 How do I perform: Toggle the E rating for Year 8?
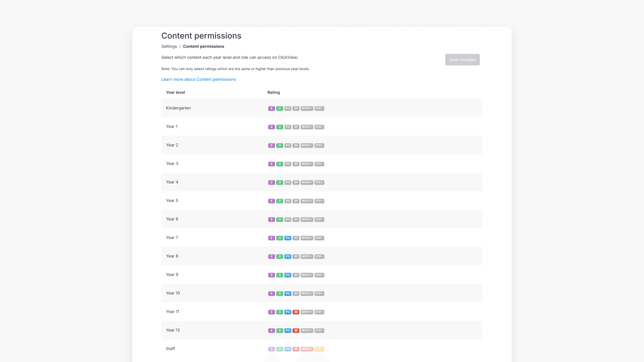point(272,256)
